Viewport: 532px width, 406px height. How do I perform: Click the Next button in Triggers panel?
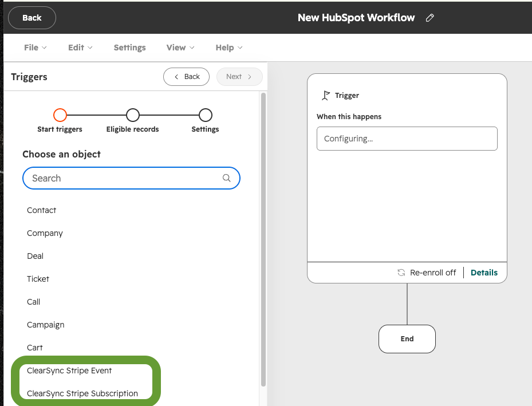[x=239, y=77]
